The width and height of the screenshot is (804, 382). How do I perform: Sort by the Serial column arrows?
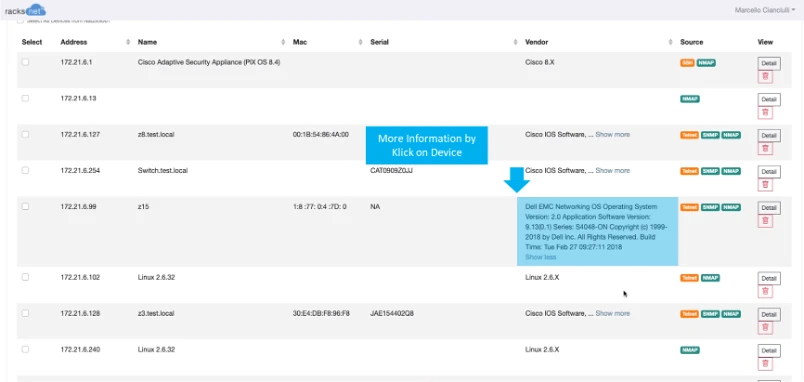coord(516,42)
